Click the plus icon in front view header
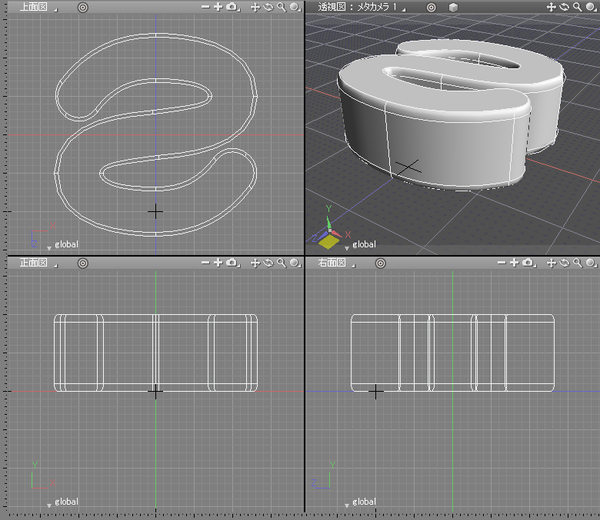 (x=217, y=263)
